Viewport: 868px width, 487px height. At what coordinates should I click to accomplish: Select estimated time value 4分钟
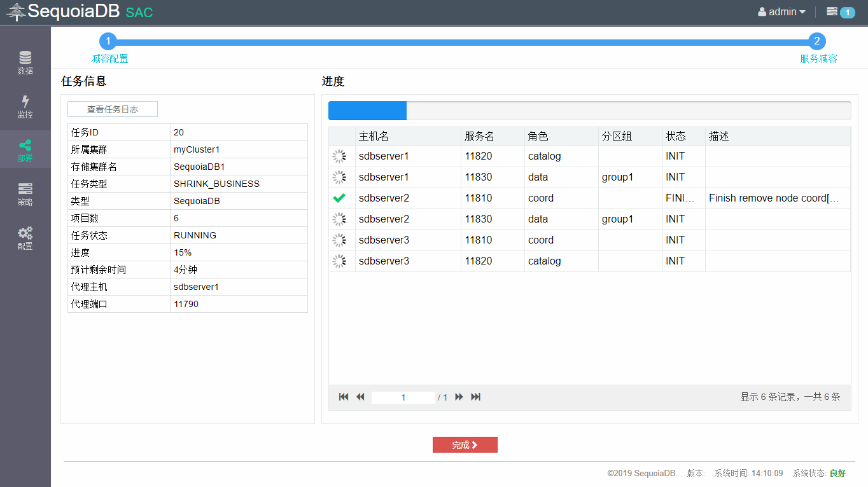185,270
